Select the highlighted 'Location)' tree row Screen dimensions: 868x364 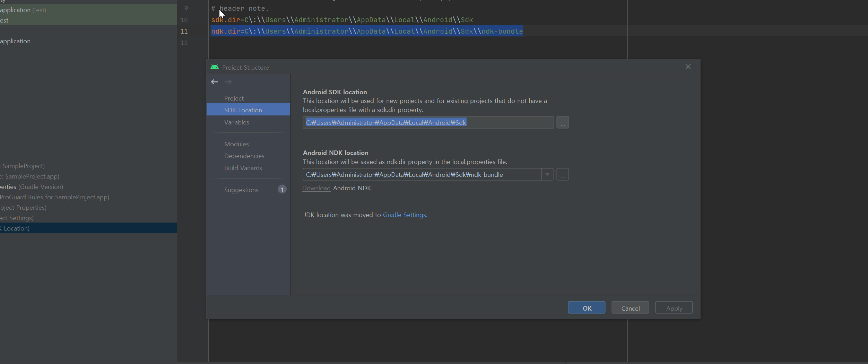tap(88, 228)
